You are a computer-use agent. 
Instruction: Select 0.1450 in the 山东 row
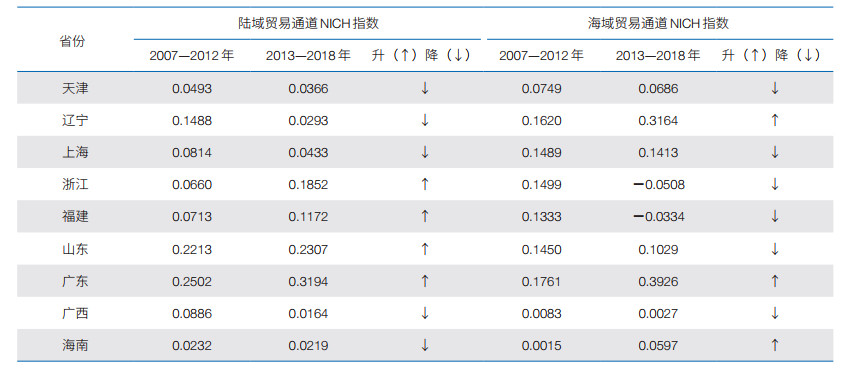(x=541, y=250)
